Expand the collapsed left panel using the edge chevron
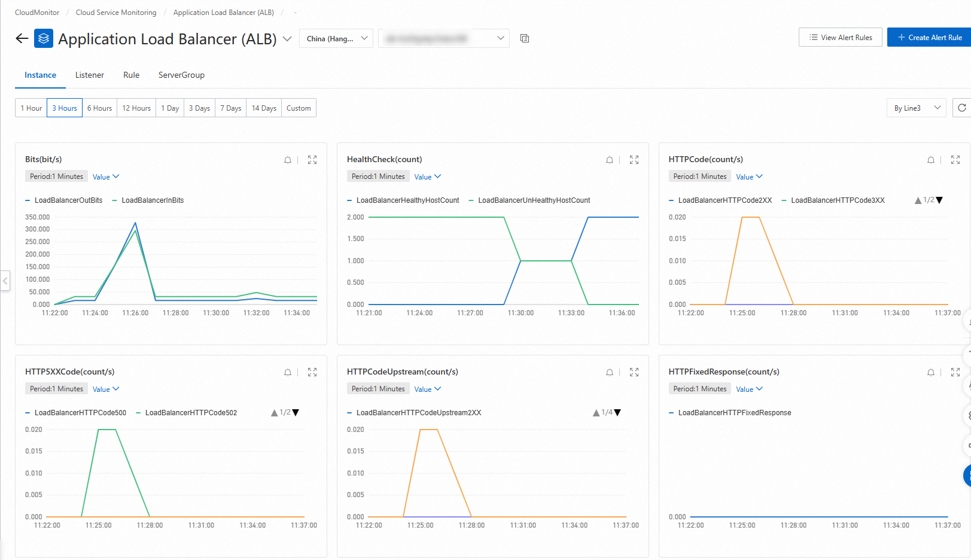 5,281
